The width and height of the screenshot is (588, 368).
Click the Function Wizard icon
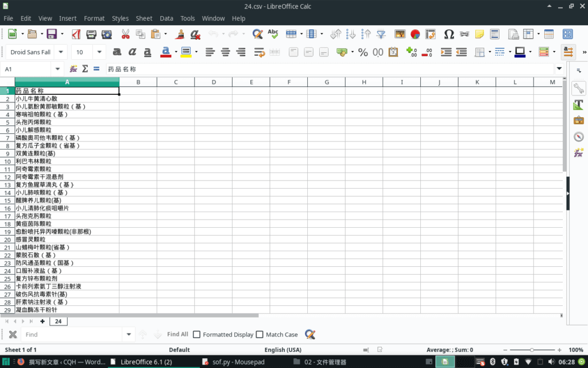point(73,69)
